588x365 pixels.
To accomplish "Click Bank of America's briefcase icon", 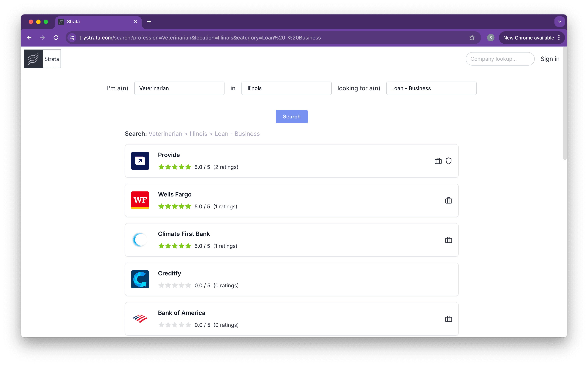I will click(x=449, y=319).
